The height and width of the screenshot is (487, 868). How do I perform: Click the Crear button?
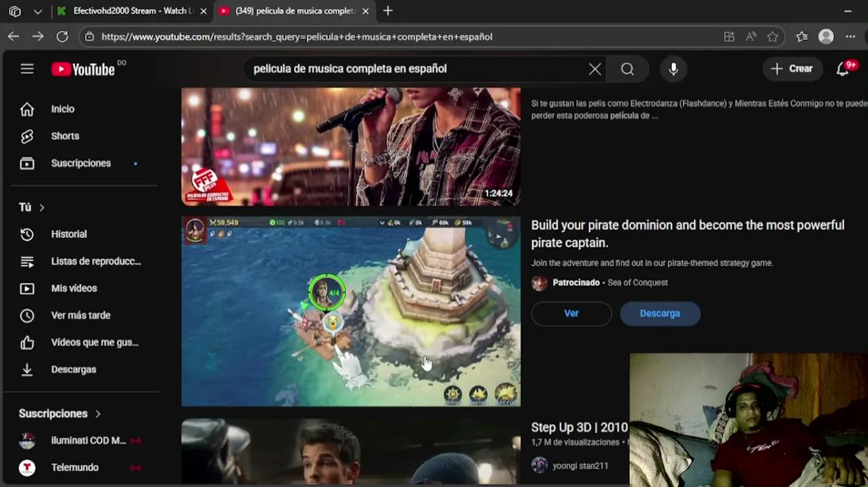tap(792, 68)
